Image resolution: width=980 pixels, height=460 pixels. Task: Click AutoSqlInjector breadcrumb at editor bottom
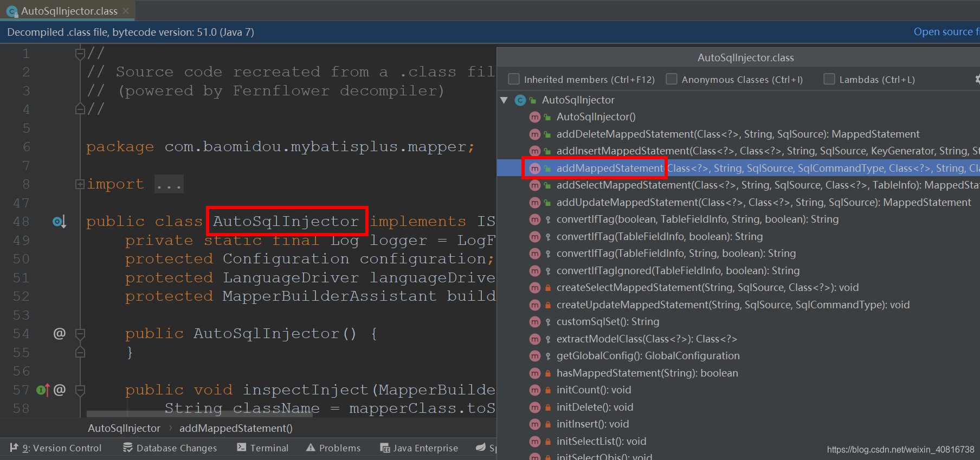click(124, 428)
